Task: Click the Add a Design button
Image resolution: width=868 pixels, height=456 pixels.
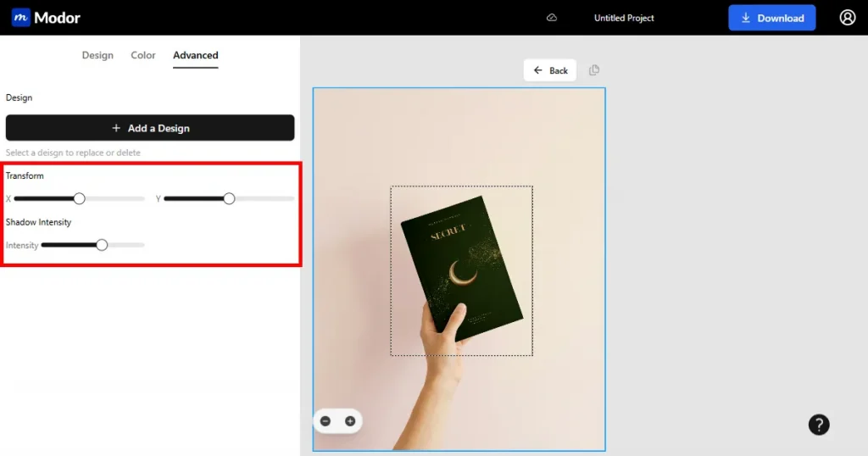Action: (150, 128)
